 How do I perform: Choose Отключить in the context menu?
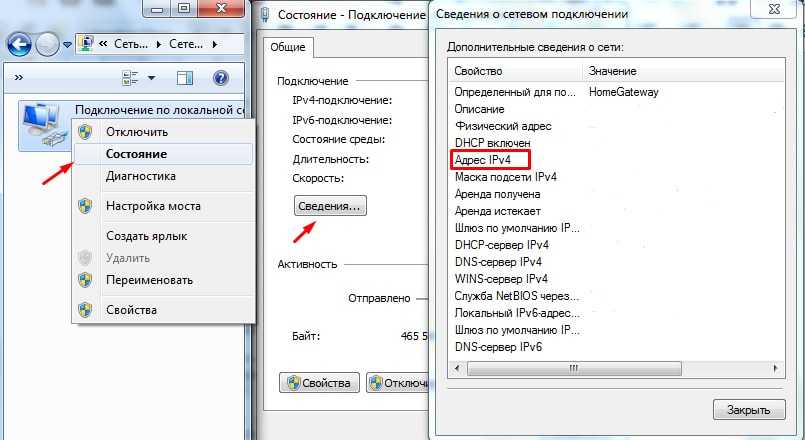(137, 132)
